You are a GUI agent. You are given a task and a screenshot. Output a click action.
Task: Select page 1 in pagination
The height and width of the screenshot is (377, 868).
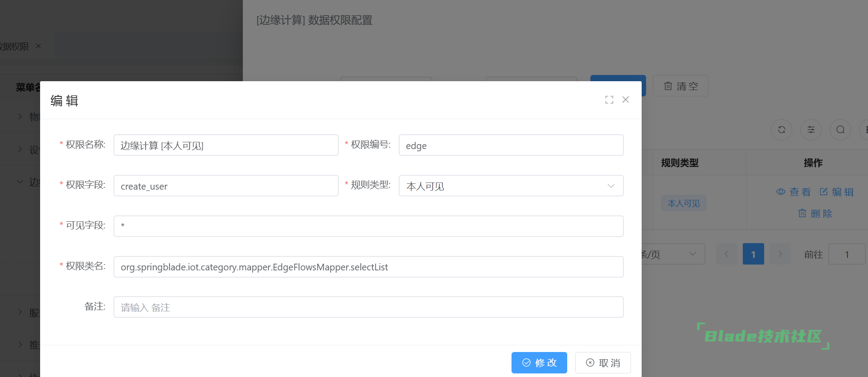pos(753,254)
